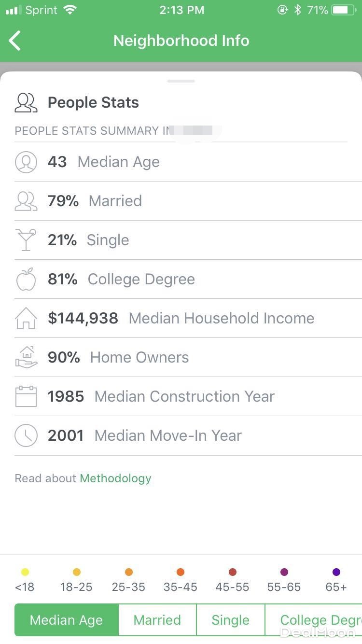The width and height of the screenshot is (362, 644).
Task: Tap the Median Move-In Year clock icon
Action: [x=26, y=436]
